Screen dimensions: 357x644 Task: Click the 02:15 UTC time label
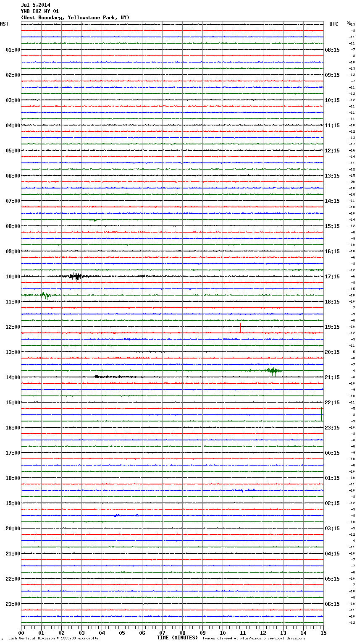pyautogui.click(x=332, y=503)
